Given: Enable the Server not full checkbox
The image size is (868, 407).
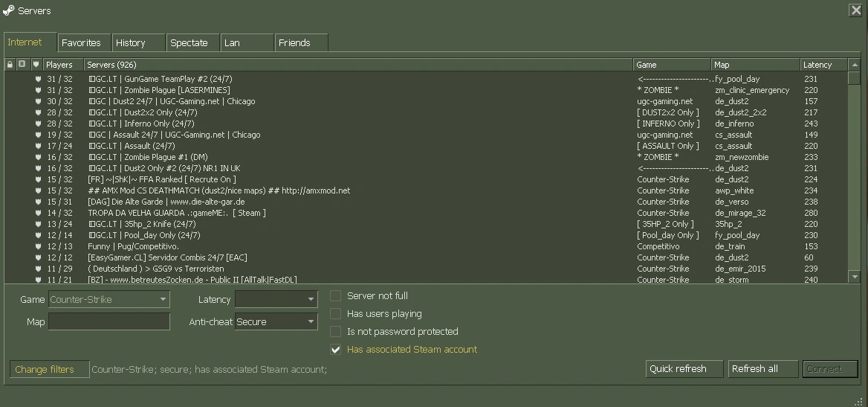Looking at the screenshot, I should point(335,295).
